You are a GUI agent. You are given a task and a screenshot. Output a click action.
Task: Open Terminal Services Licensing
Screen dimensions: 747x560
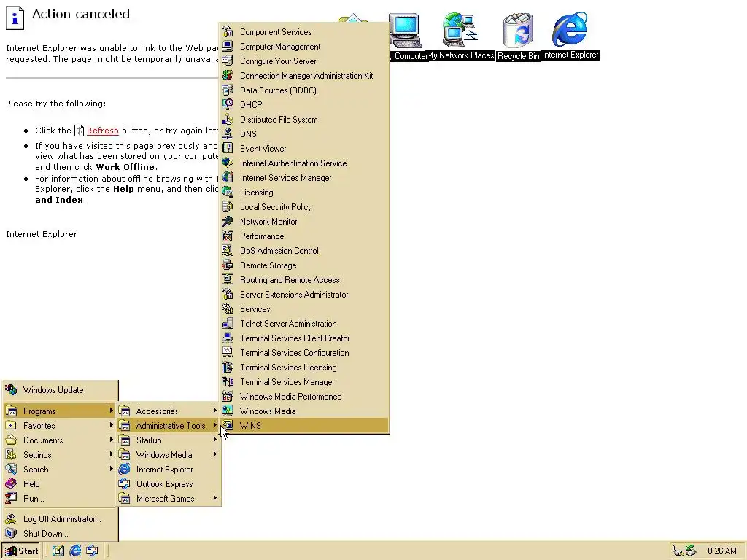tap(304, 367)
